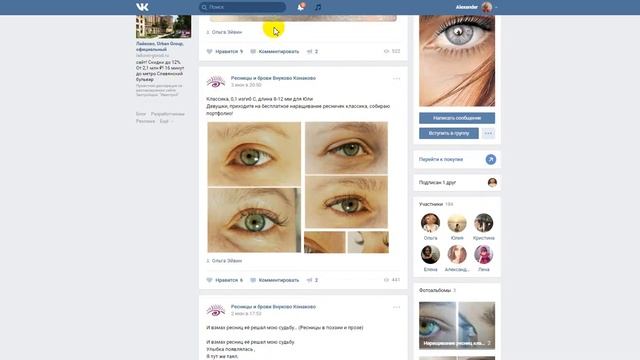Comment on the post with 441 views

pos(275,280)
